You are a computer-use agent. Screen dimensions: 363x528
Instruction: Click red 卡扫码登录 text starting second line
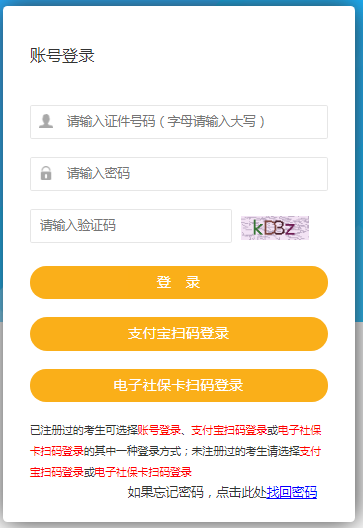coord(57,451)
